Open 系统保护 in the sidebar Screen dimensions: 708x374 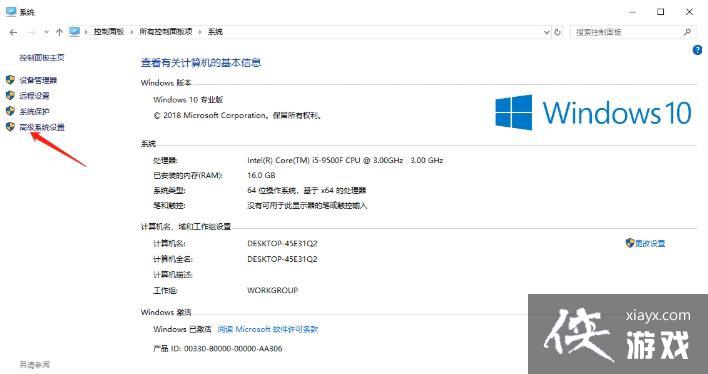[34, 112]
